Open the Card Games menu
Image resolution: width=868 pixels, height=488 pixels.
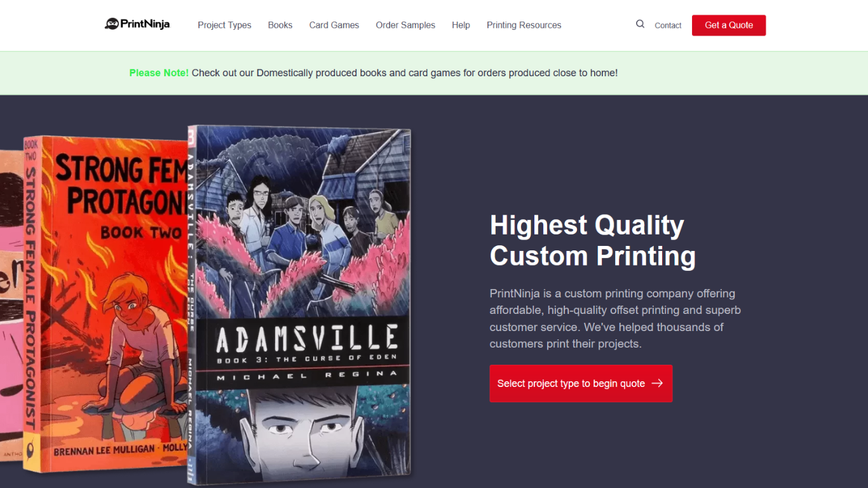[x=334, y=25]
